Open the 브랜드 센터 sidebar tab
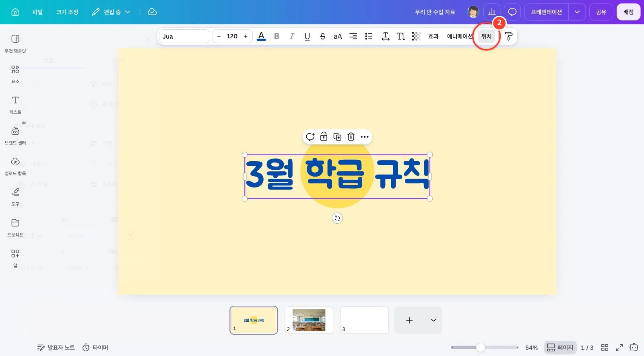Viewport: 644px width, 356px height. pos(15,136)
